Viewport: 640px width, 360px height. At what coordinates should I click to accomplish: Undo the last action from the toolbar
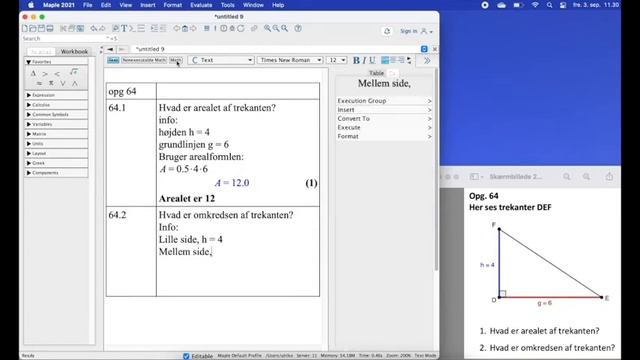tap(94, 29)
